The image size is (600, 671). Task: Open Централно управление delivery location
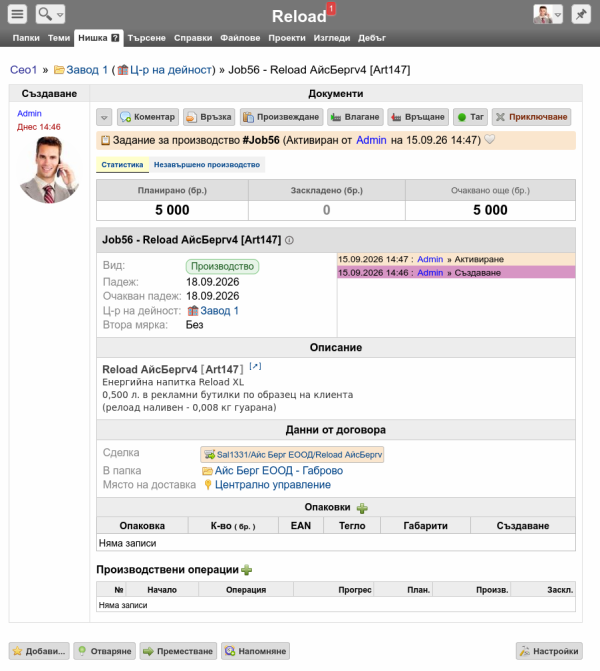point(273,485)
